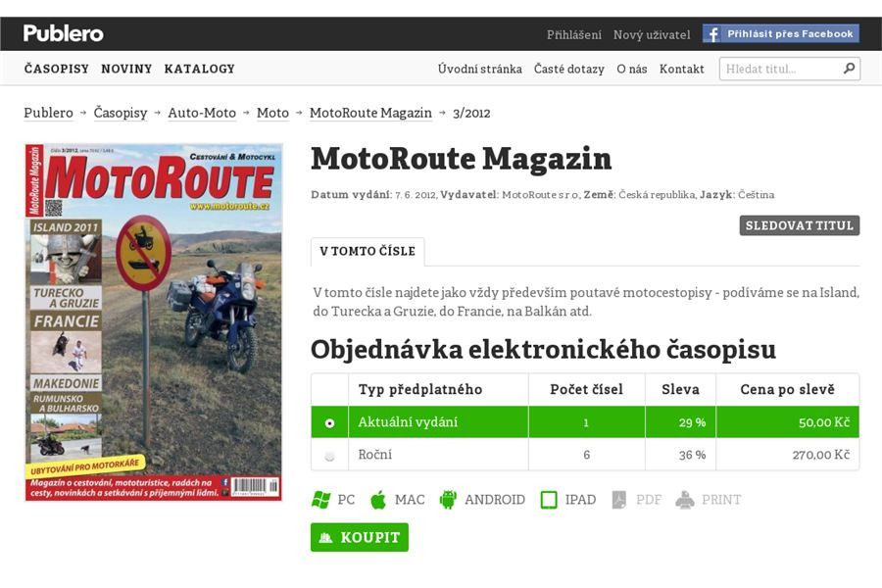Open the NOVINY menu
This screenshot has height=588, width=882.
tap(126, 69)
